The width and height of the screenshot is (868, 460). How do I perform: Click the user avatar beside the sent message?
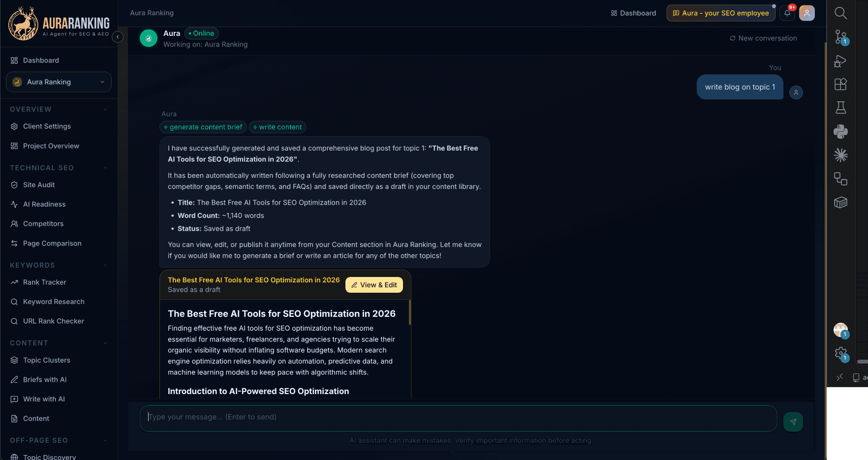(796, 92)
